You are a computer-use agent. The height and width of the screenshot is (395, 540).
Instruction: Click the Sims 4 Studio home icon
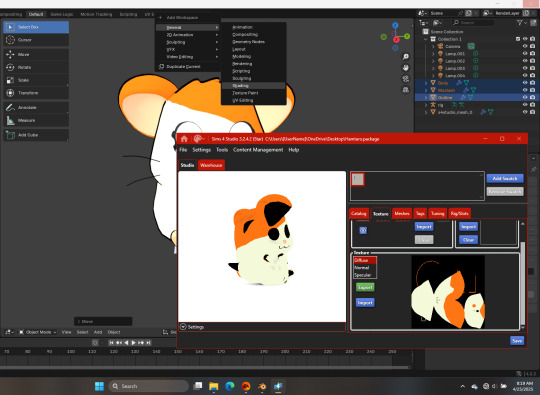(x=184, y=139)
